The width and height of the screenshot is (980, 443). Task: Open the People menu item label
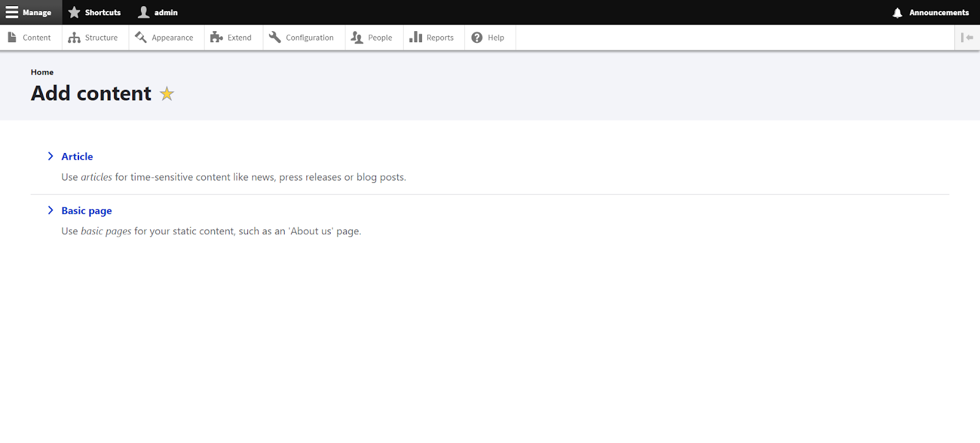[380, 37]
